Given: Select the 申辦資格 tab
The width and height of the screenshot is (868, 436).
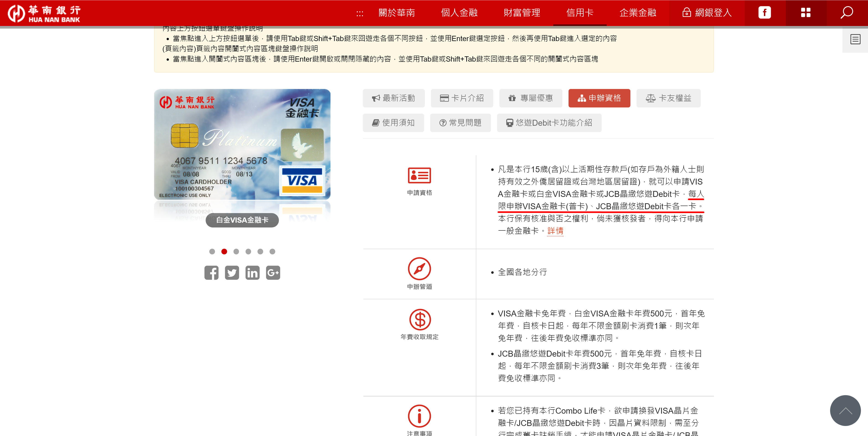Looking at the screenshot, I should (599, 98).
